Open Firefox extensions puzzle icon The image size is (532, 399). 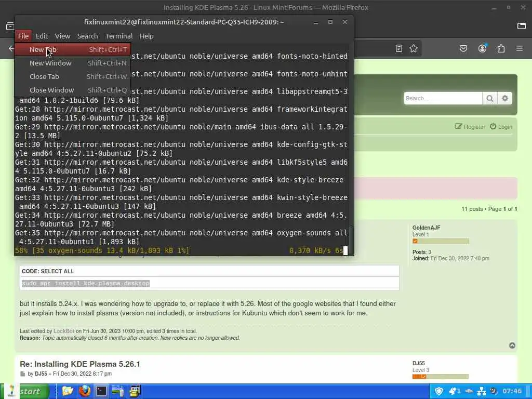pos(501,48)
